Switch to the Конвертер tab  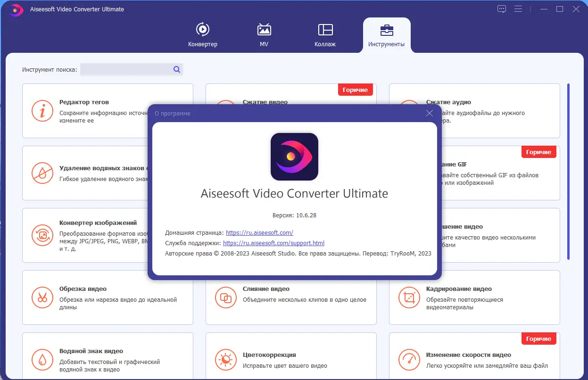[203, 34]
